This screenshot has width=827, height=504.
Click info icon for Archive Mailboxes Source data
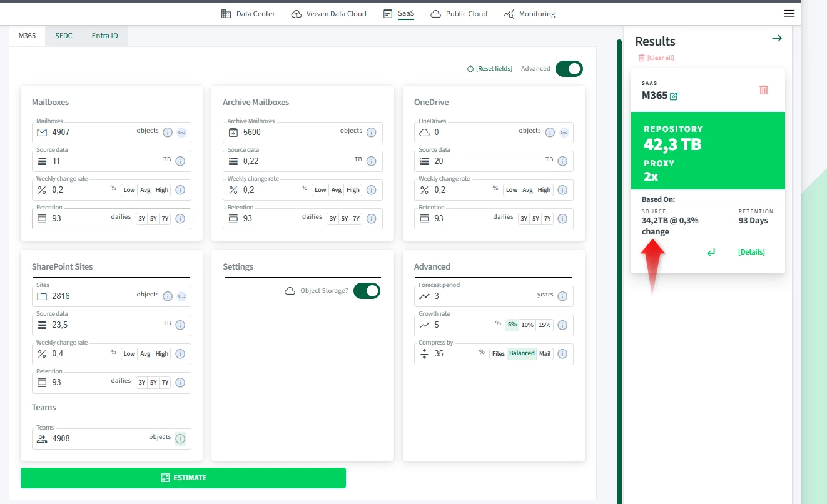coord(371,161)
